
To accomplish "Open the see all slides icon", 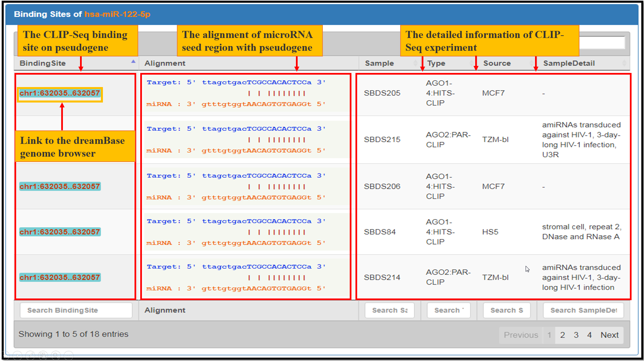I will [x=43, y=355].
